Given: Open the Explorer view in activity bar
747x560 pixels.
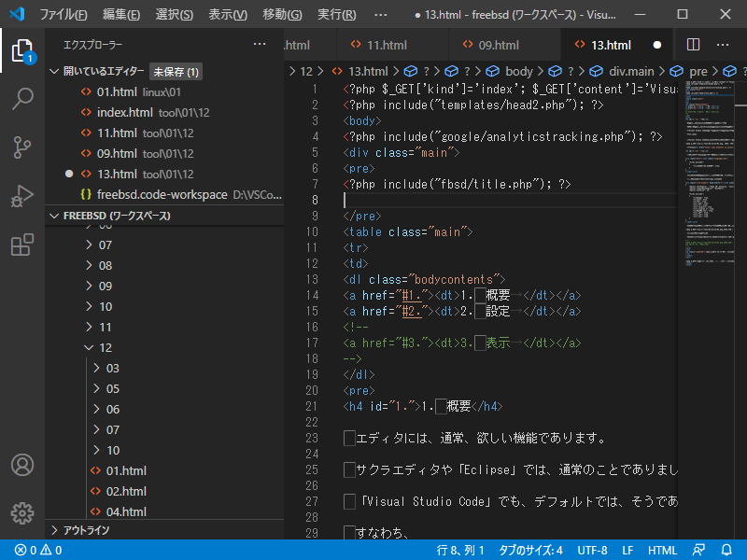Looking at the screenshot, I should pos(21,50).
